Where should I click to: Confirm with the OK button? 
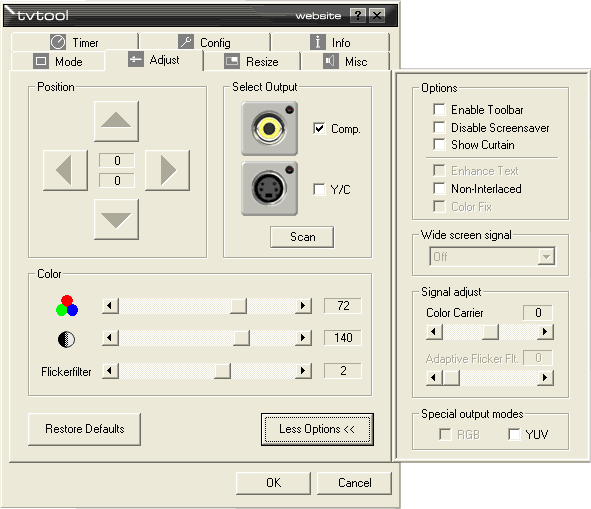274,483
